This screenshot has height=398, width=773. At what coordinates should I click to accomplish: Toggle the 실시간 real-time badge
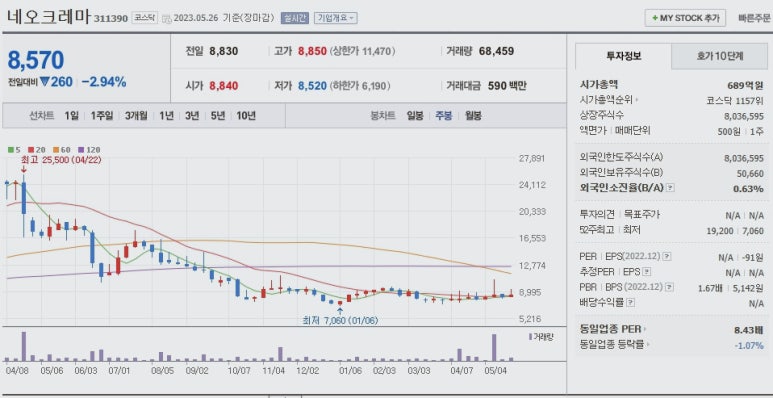pos(295,18)
